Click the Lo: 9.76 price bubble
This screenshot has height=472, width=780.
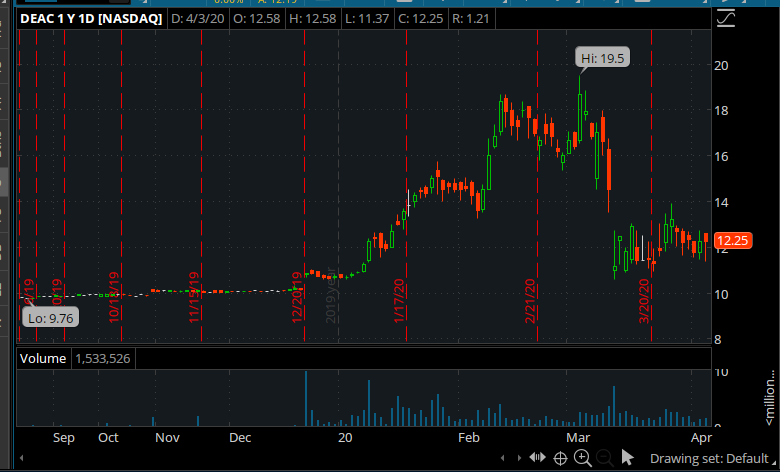[x=51, y=318]
